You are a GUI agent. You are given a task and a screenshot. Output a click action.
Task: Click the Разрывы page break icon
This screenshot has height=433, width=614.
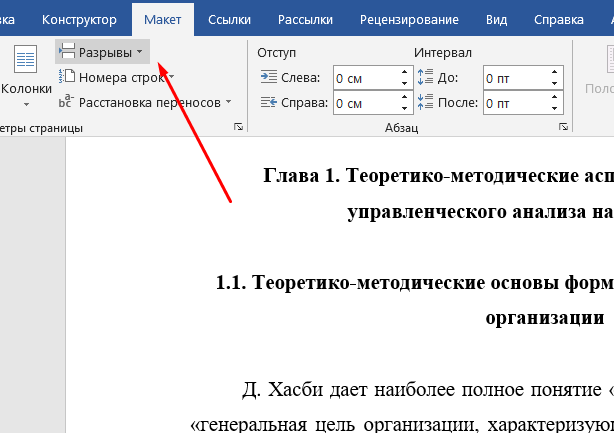pyautogui.click(x=67, y=51)
